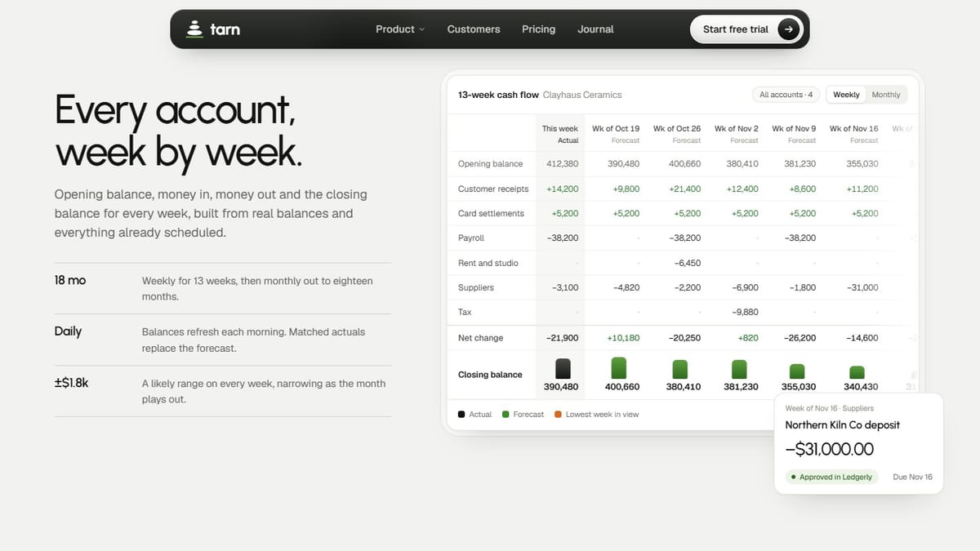Switch the cash flow view to Monthly
This screenshot has height=551, width=980.
886,95
